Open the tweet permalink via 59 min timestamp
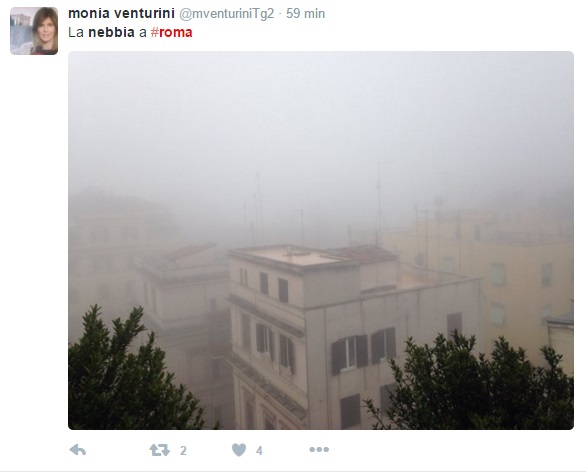 pyautogui.click(x=305, y=13)
